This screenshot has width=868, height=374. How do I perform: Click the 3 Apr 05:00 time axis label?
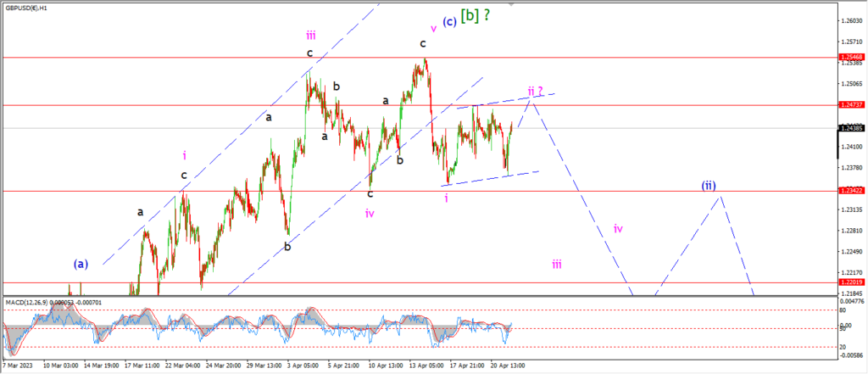click(x=303, y=366)
